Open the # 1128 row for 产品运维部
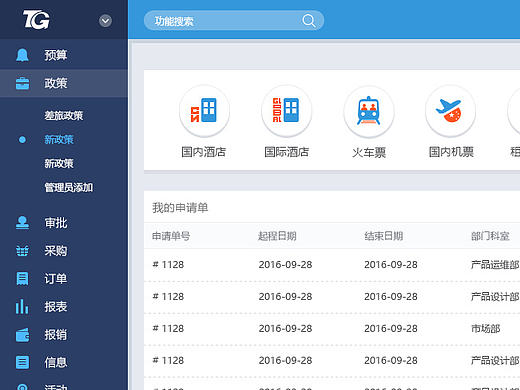 332,265
